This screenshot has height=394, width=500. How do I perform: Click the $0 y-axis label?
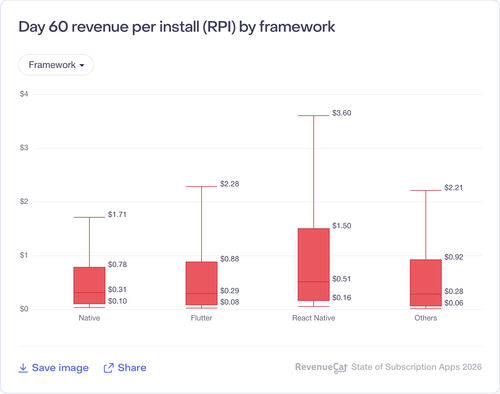coord(24,309)
